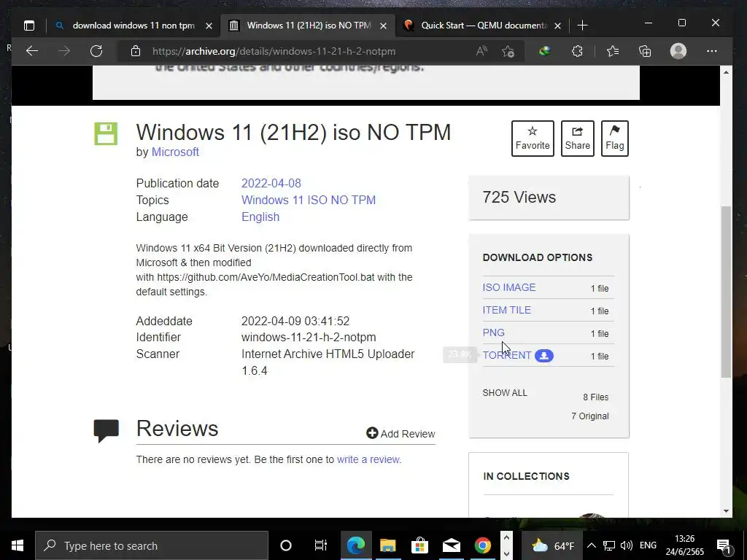Open Cortana circle icon on taskbar

coord(286,545)
